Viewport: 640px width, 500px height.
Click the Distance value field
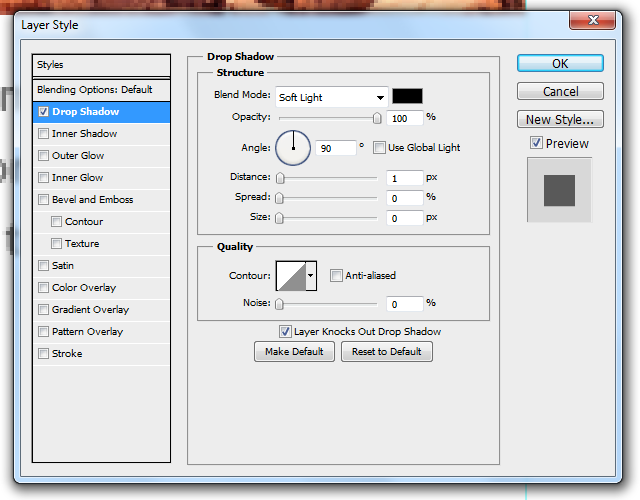point(404,178)
